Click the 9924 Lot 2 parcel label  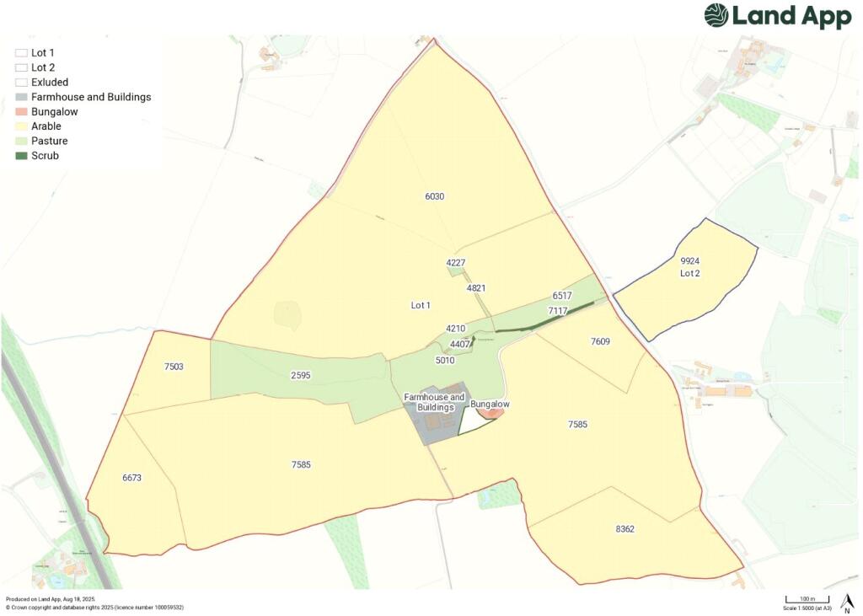coord(689,267)
